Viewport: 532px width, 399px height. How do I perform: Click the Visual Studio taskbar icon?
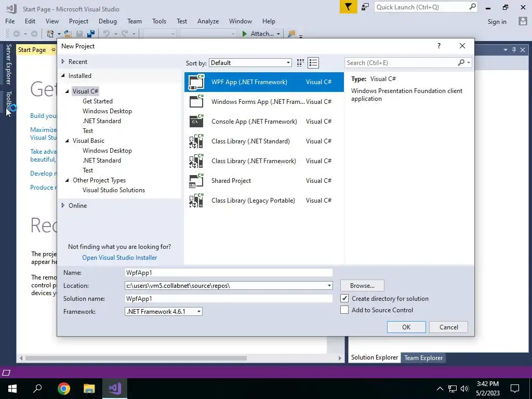click(115, 389)
